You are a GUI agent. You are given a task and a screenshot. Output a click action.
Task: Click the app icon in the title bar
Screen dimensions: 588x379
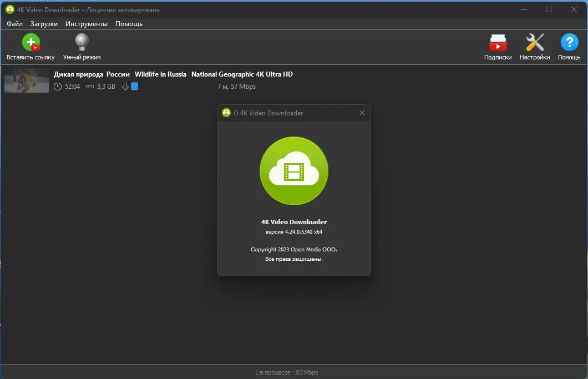point(9,9)
